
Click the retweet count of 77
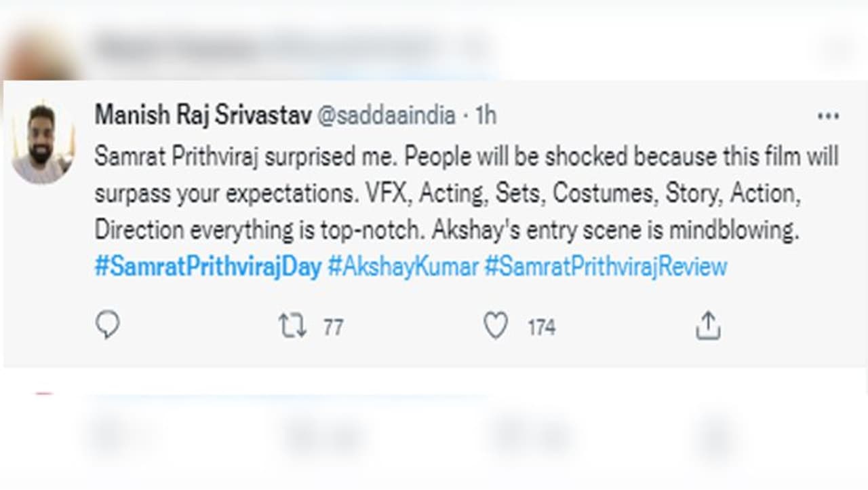tap(333, 328)
